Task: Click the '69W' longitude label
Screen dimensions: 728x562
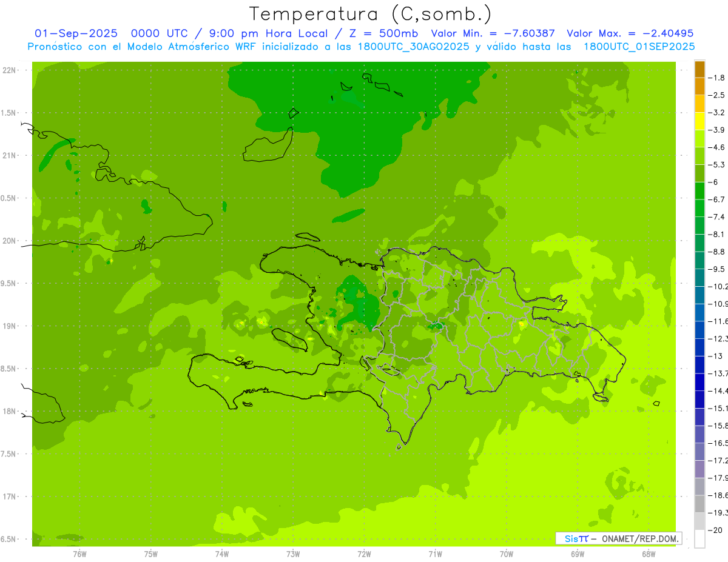Action: (x=578, y=554)
